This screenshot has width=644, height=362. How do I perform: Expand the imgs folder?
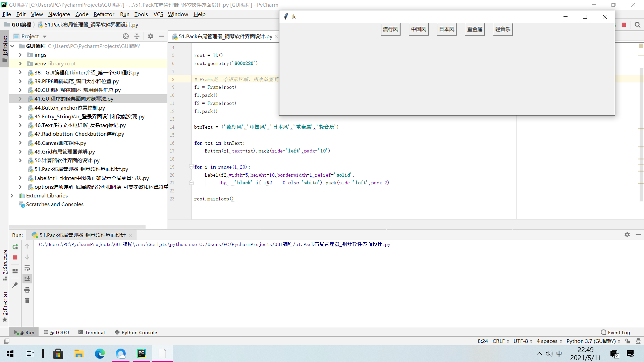(20, 55)
